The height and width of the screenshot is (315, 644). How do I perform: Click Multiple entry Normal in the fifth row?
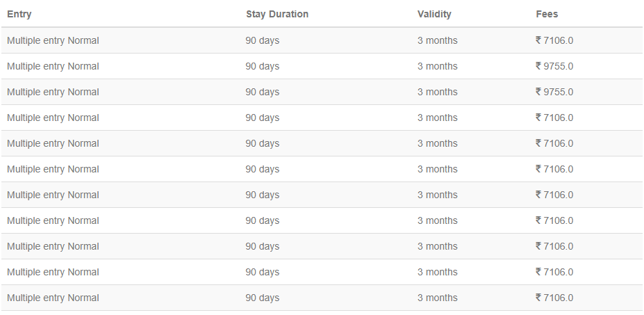coord(53,143)
